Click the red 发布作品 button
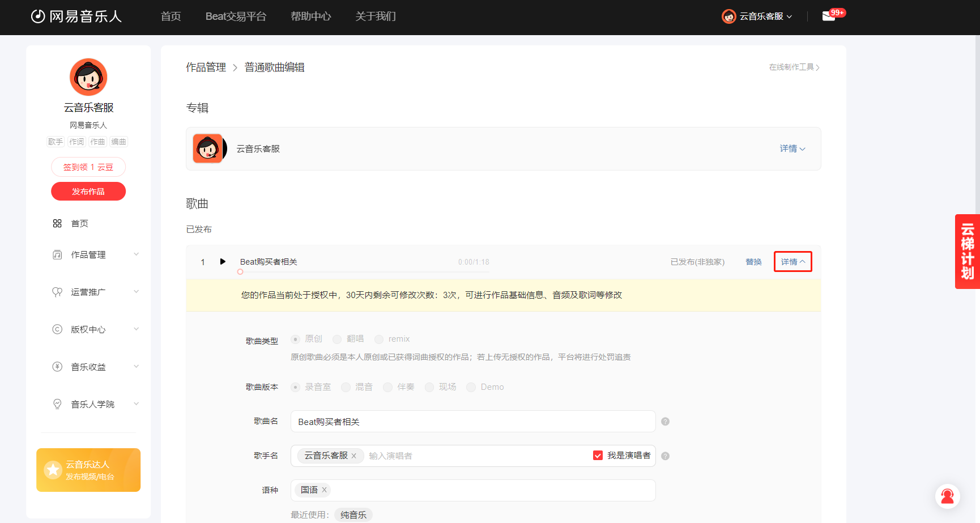 [x=88, y=192]
